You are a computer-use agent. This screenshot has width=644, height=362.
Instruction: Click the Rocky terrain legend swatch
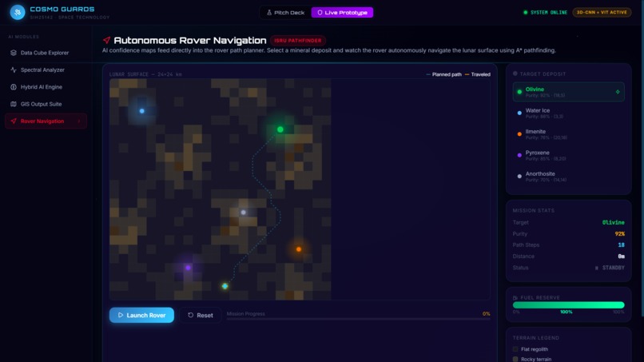pyautogui.click(x=515, y=359)
